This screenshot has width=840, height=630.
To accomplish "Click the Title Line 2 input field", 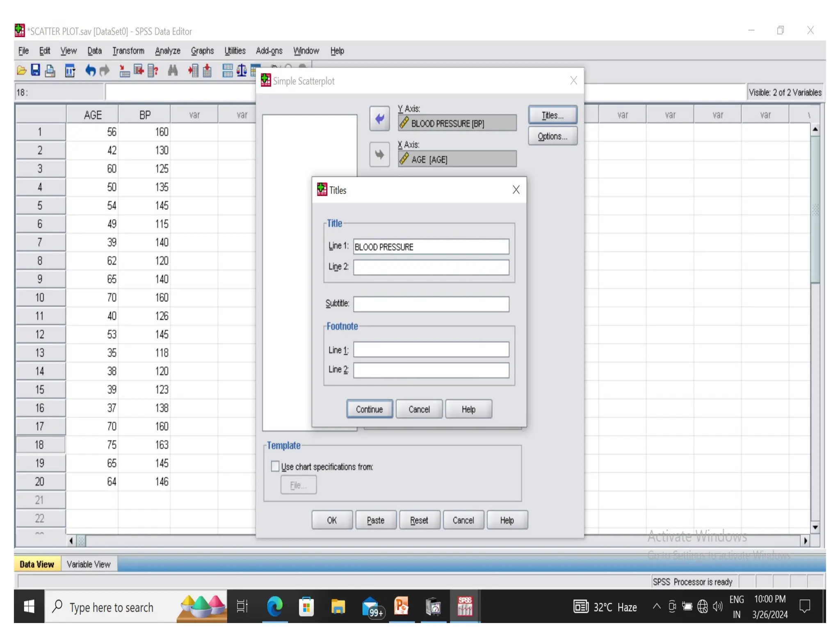I will (x=431, y=267).
